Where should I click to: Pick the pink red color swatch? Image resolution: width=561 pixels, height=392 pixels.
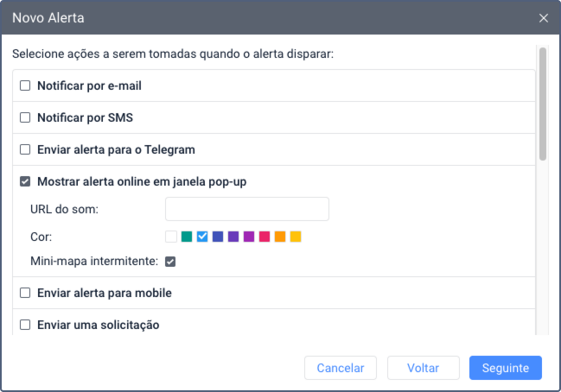coord(265,237)
